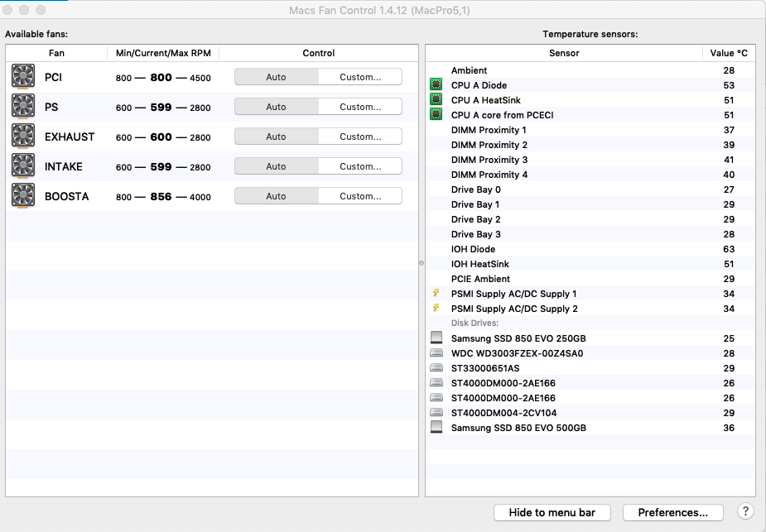Click the BOOSTA current RPM 856
This screenshot has width=766, height=532.
161,197
